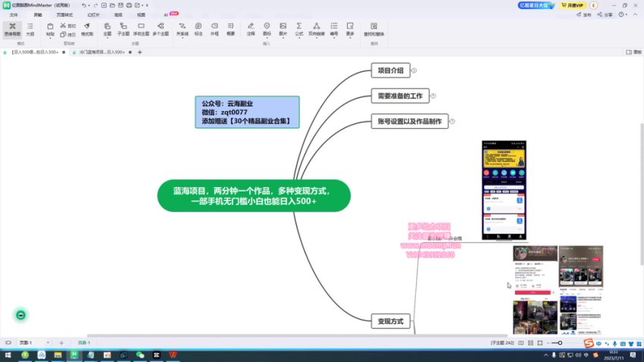644x362 pixels.
Task: Add a 注释 comment to topic
Action: pyautogui.click(x=251, y=29)
